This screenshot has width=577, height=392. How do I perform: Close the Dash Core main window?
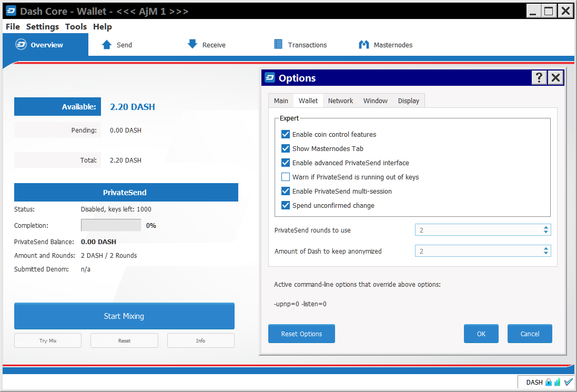click(565, 11)
